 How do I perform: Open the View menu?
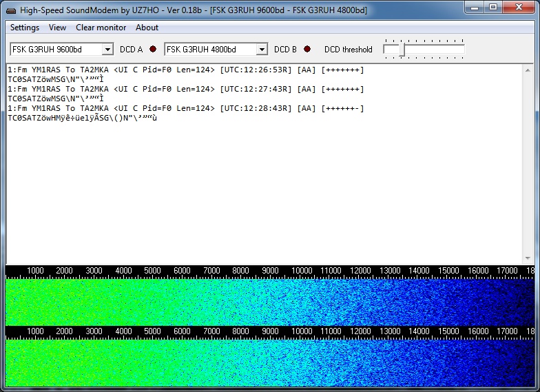(57, 28)
